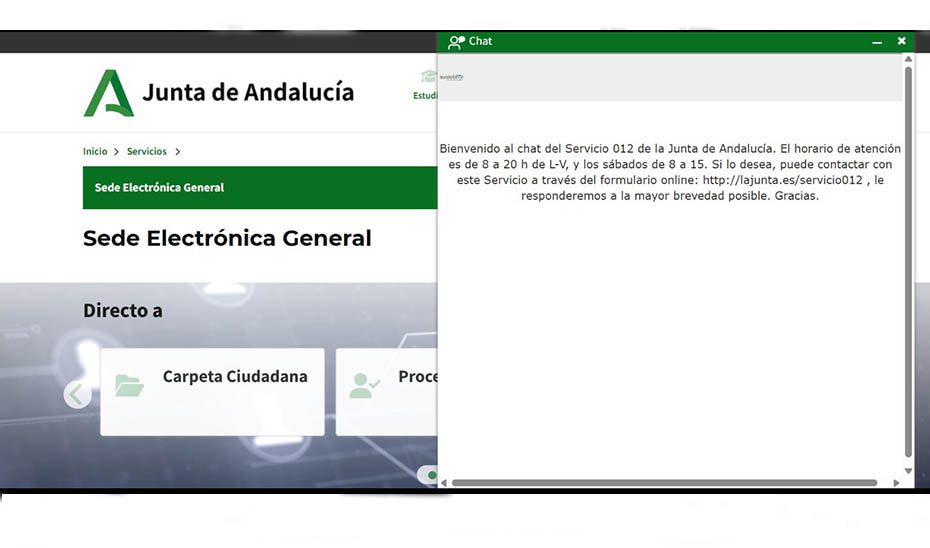This screenshot has height=548, width=930.
Task: Go to previous carousel slide arrow
Action: tap(78, 394)
